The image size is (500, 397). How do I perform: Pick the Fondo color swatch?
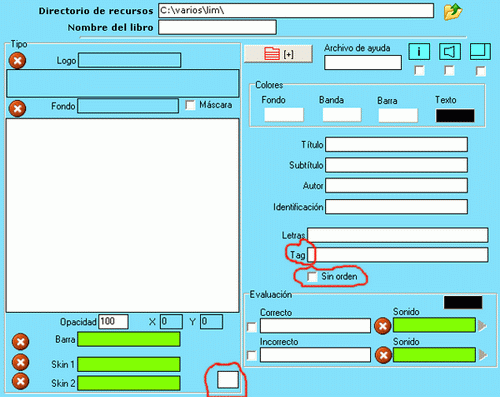tap(284, 115)
